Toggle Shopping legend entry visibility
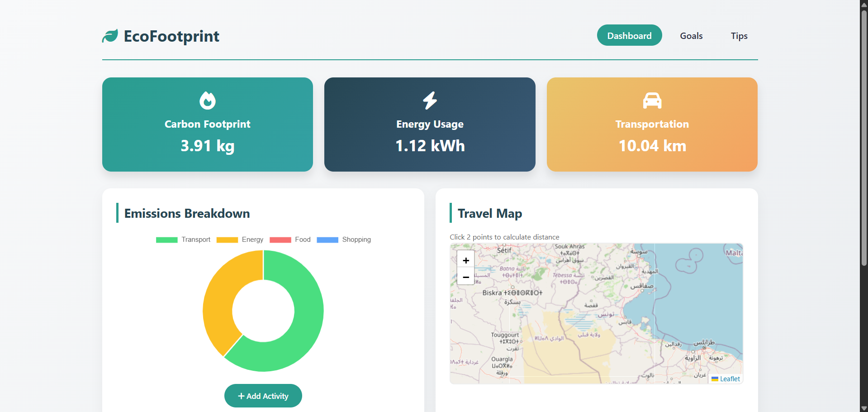 coord(344,240)
